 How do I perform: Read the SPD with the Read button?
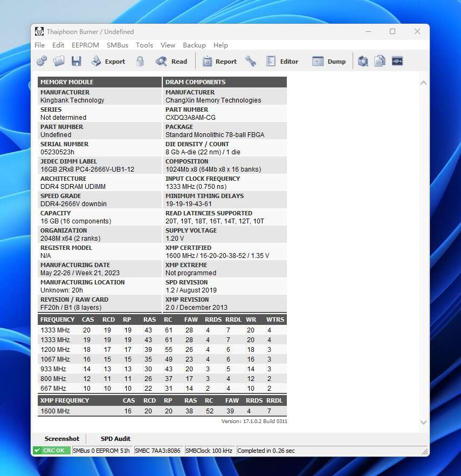click(x=172, y=62)
